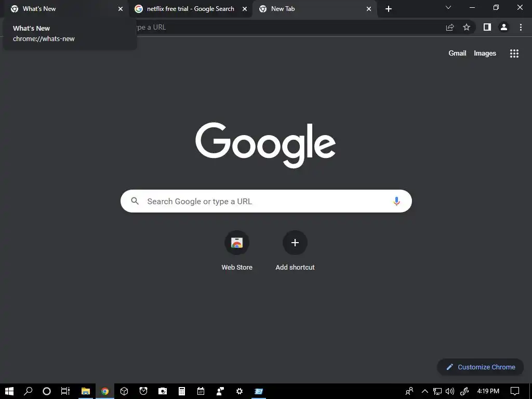Screen dimensions: 532x399
Task: Open the cube app on taskbar
Action: click(x=124, y=391)
